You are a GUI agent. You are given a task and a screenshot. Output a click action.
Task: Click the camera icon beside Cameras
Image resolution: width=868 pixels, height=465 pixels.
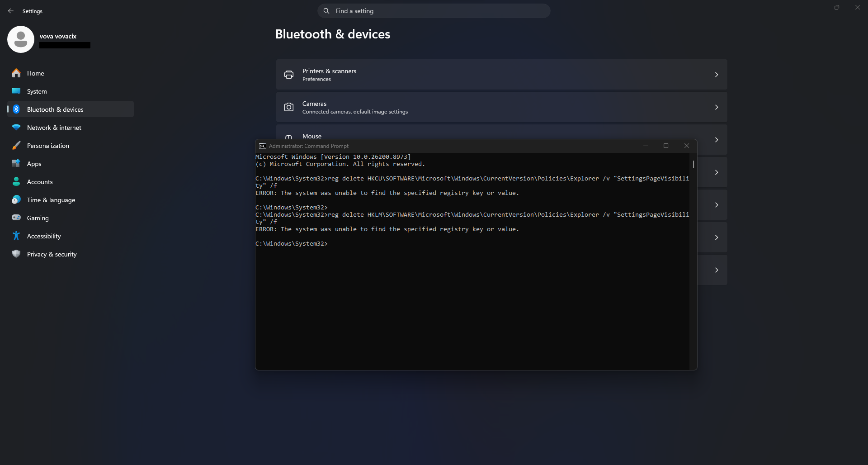289,107
